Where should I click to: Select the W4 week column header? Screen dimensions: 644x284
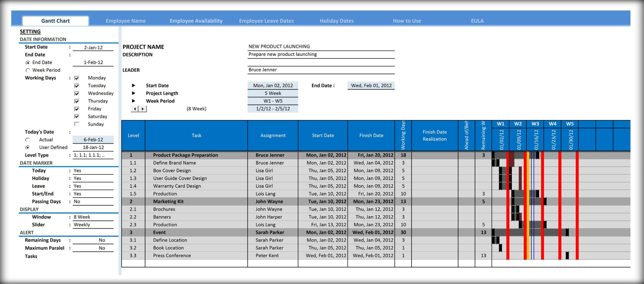[553, 124]
